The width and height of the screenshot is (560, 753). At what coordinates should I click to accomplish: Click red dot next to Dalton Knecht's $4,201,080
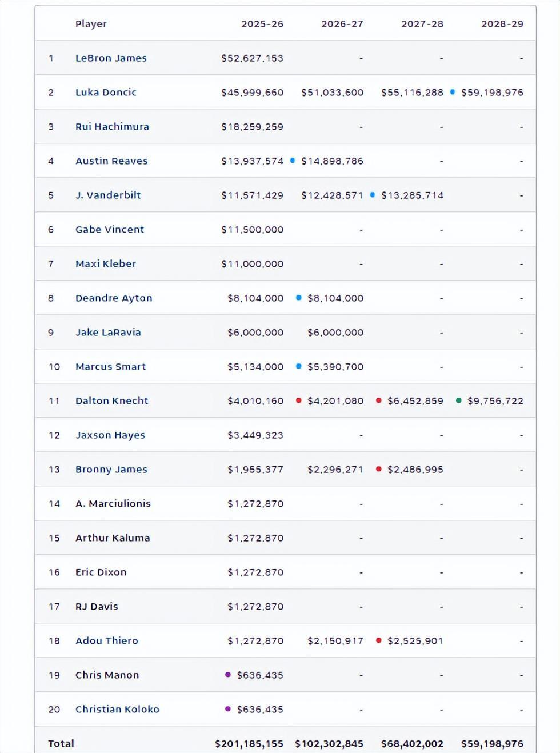click(298, 400)
